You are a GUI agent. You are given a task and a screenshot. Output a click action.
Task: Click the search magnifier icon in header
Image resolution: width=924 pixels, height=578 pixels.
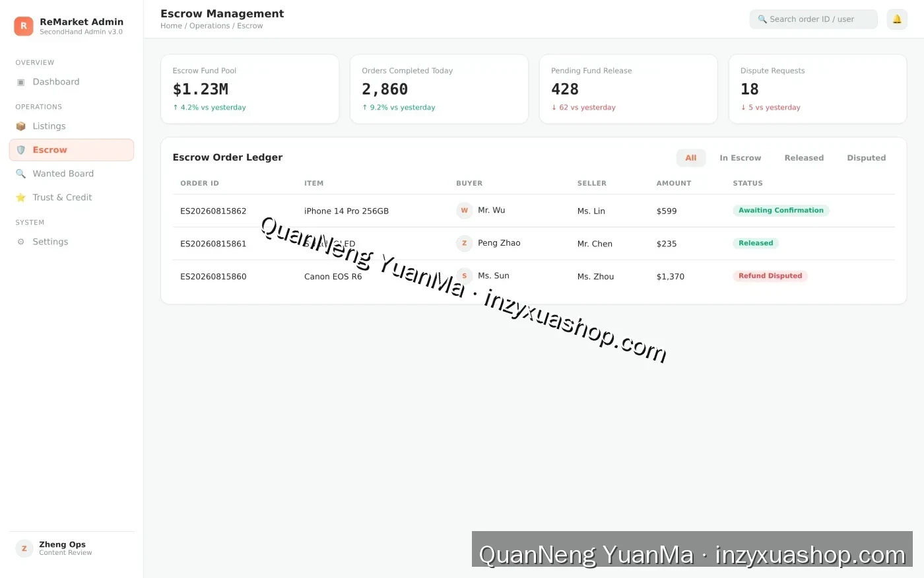762,19
